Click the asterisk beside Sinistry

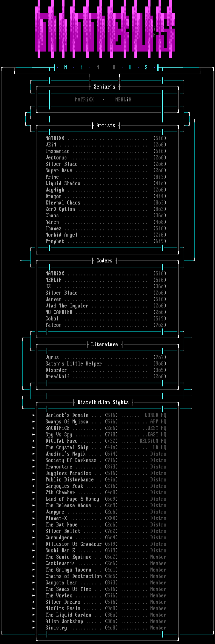pos(33,628)
